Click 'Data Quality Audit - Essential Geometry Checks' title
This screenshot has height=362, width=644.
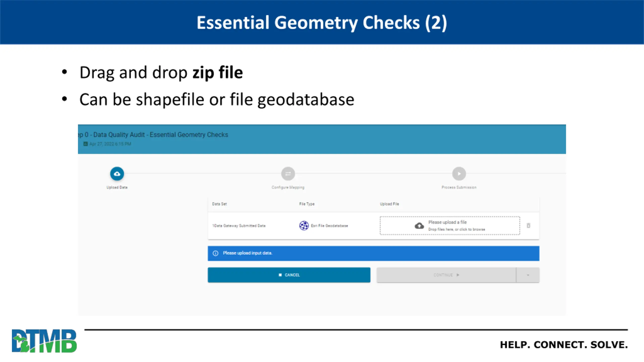[x=161, y=135]
